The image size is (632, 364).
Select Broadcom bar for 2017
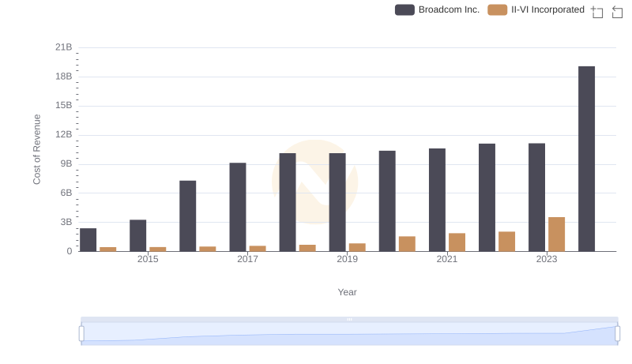pyautogui.click(x=238, y=207)
